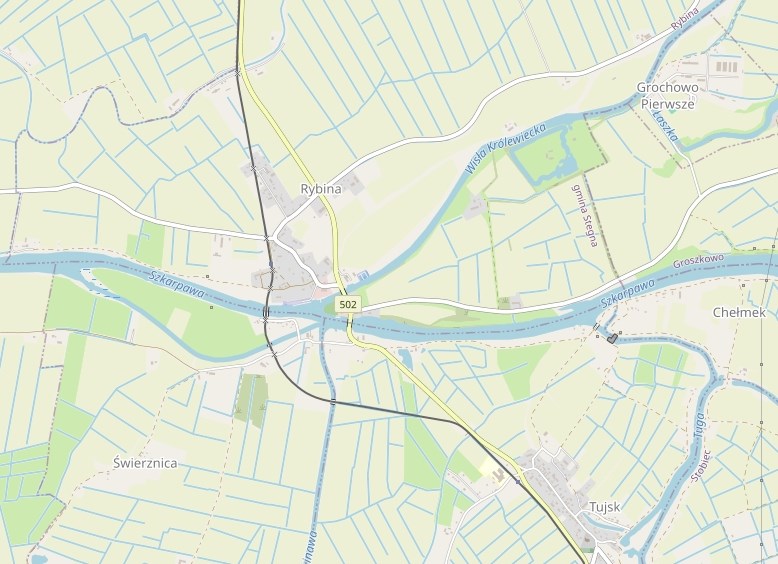Click the dark gray building near Chełmek
Image resolution: width=778 pixels, height=564 pixels.
point(612,338)
